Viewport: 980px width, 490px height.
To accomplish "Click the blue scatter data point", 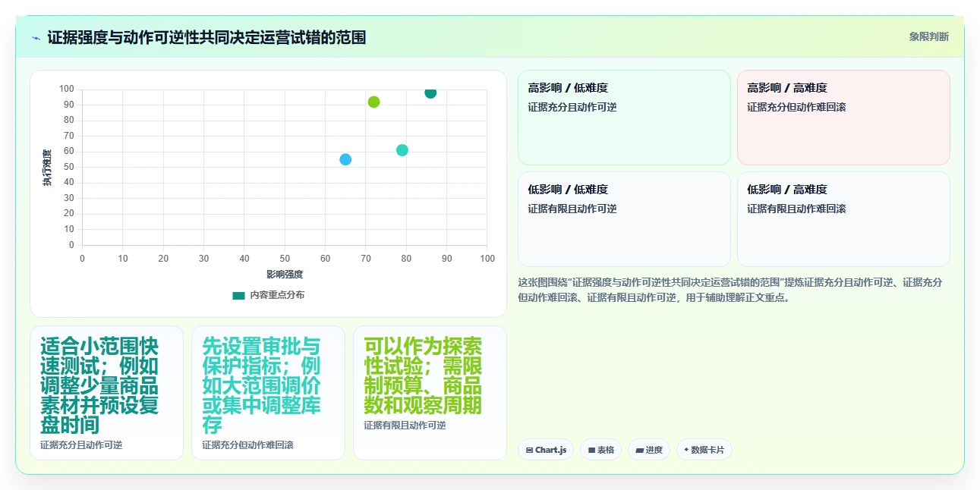I will 345,159.
